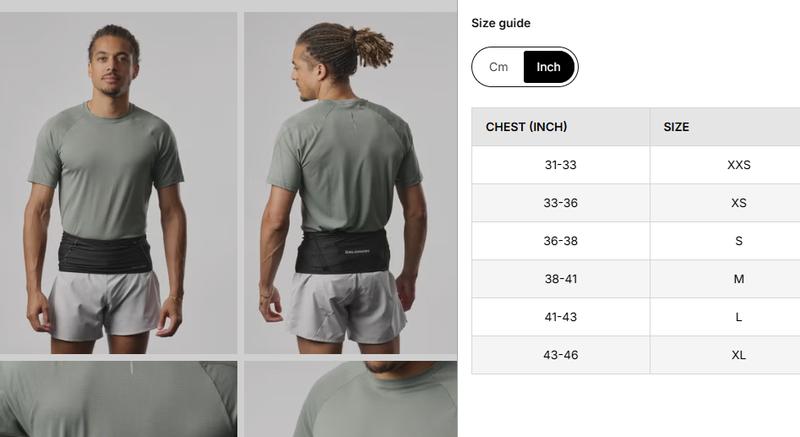Click the 38-41 chest measurement cell
Screen dimensions: 800x437
(x=561, y=279)
